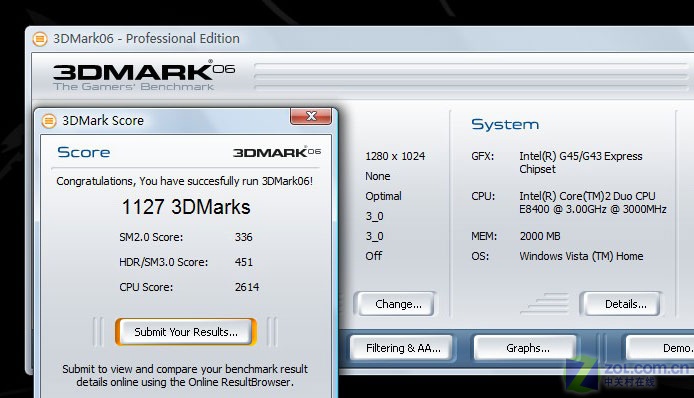Open the Change settings button

coord(398,304)
